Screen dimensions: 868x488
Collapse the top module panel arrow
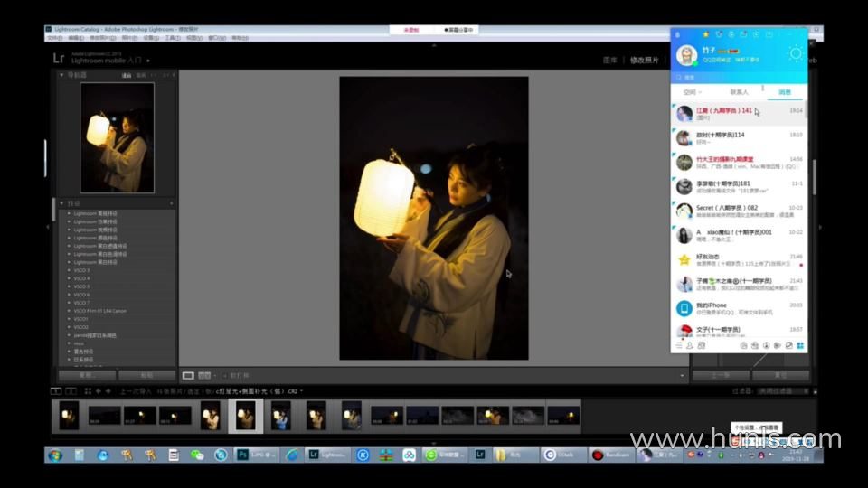[434, 45]
